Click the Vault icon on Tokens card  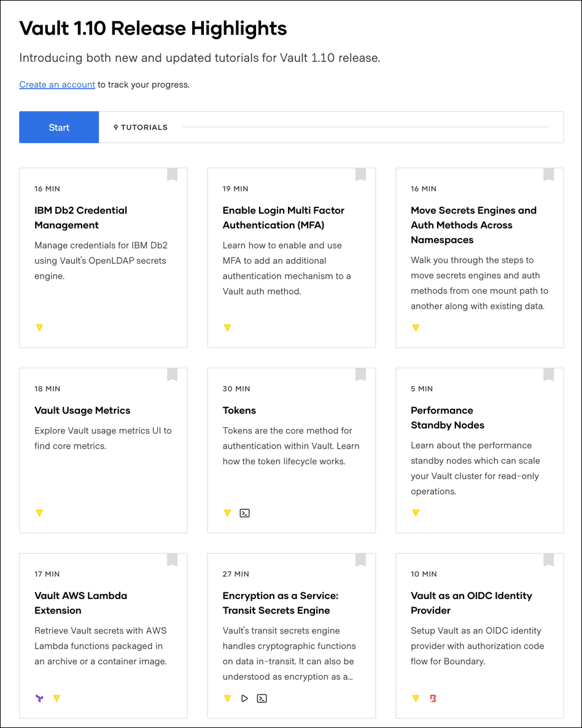point(227,513)
